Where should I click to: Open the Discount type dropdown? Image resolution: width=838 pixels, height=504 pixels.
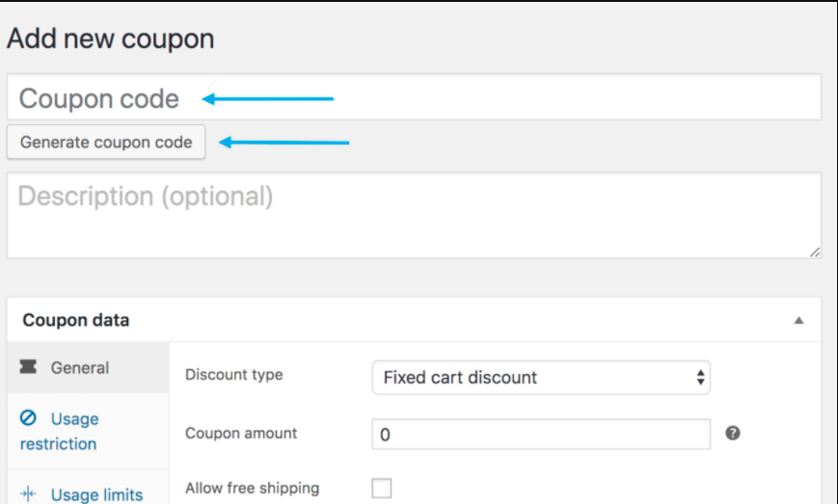[x=541, y=378]
